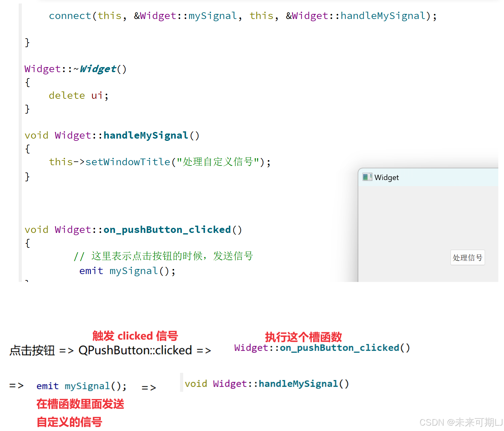Screen dimensions: 504x431
Task: Click the green comment 这里表示点击按钮的时候
Action: coord(163,256)
